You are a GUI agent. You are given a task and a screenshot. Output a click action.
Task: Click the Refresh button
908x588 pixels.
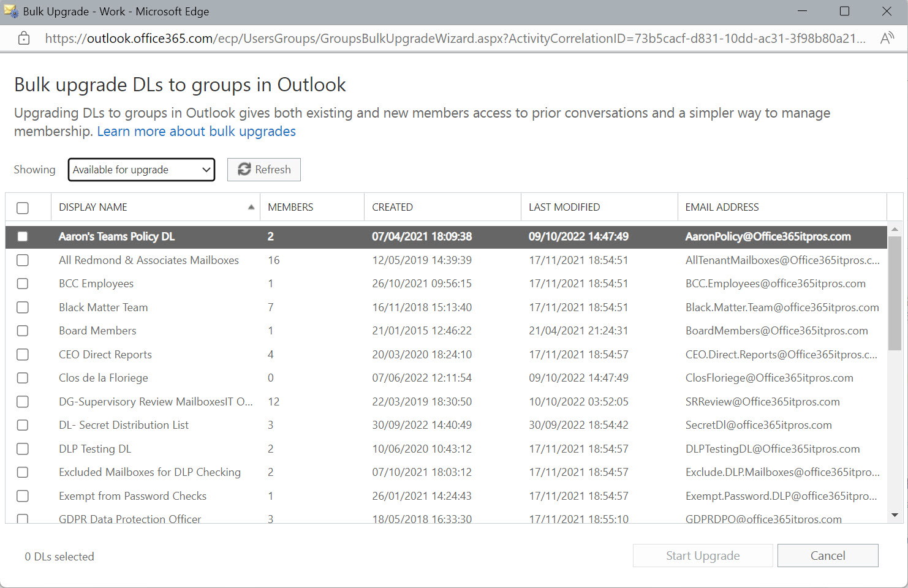(x=264, y=170)
